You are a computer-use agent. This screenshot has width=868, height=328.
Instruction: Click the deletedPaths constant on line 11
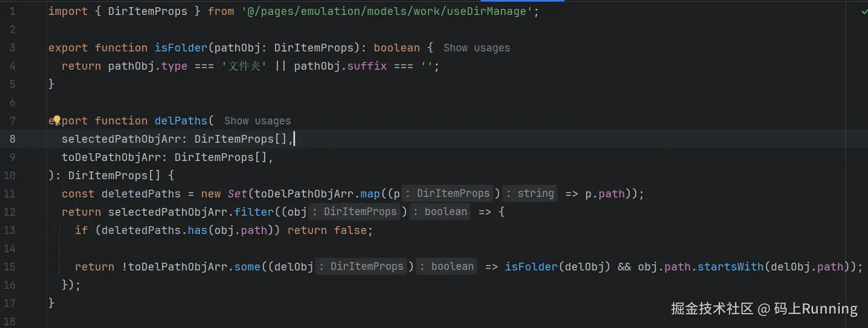(141, 194)
